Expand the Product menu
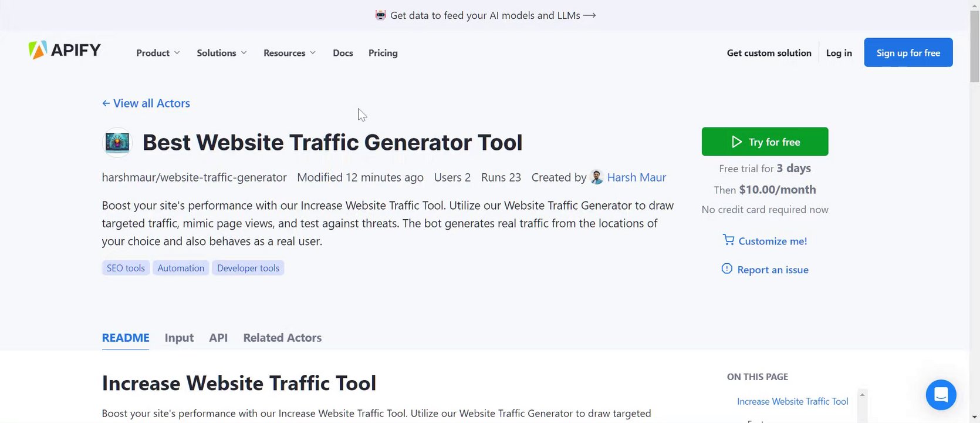This screenshot has width=980, height=423. coord(158,53)
